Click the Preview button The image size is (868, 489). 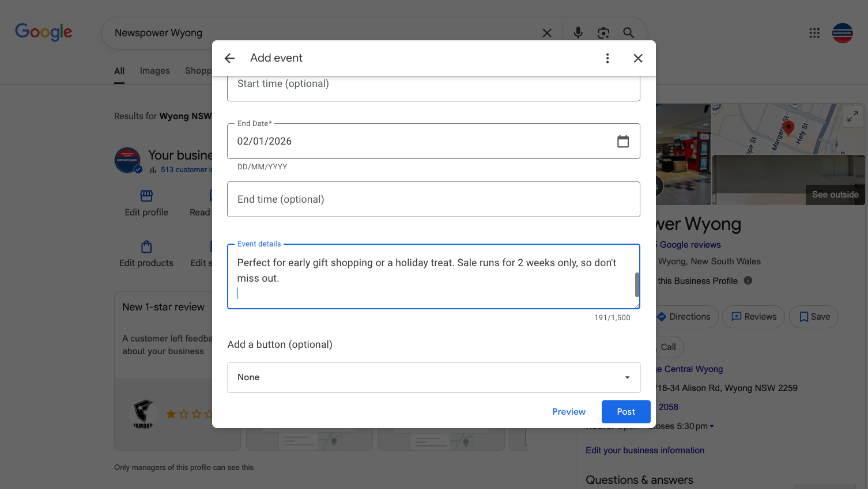[569, 412]
